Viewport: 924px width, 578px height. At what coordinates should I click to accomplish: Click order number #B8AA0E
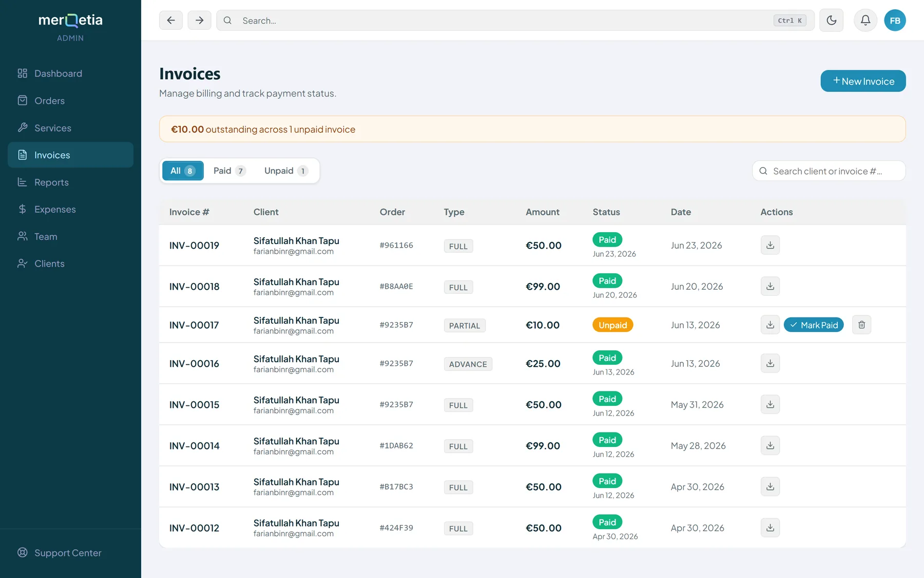coord(396,286)
